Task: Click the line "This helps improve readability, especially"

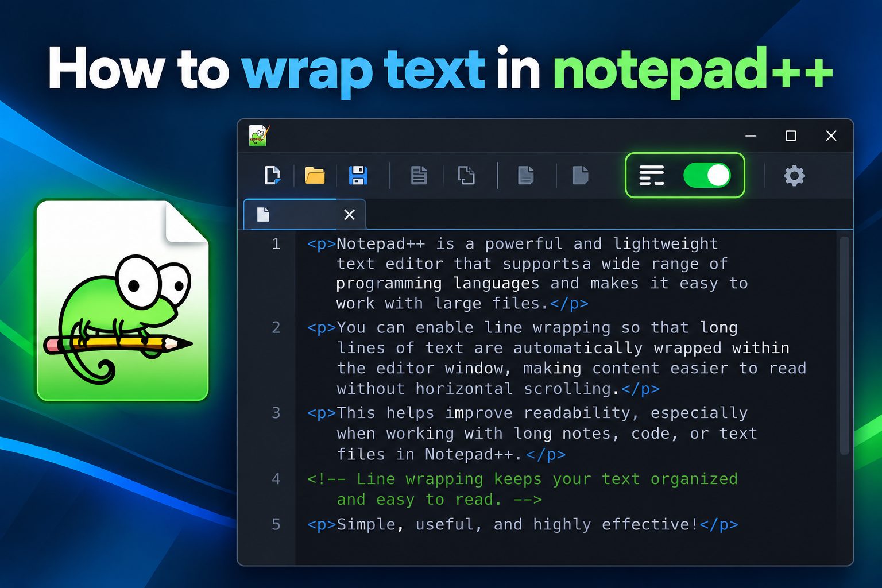Action: pos(542,413)
